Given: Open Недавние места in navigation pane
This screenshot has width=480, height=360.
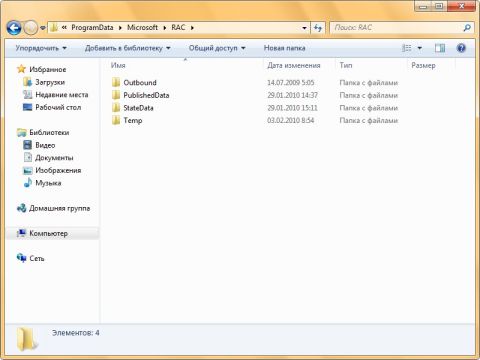Looking at the screenshot, I should click(x=62, y=95).
